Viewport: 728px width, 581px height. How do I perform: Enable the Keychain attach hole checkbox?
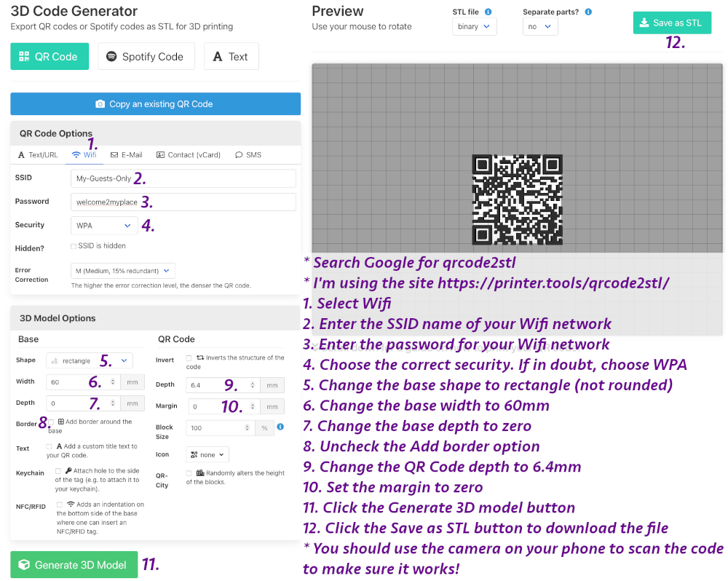coord(58,471)
